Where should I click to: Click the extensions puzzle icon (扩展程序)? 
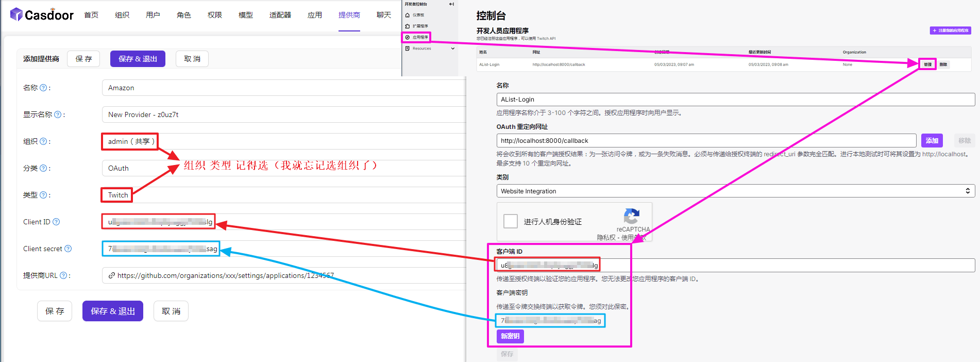click(408, 26)
